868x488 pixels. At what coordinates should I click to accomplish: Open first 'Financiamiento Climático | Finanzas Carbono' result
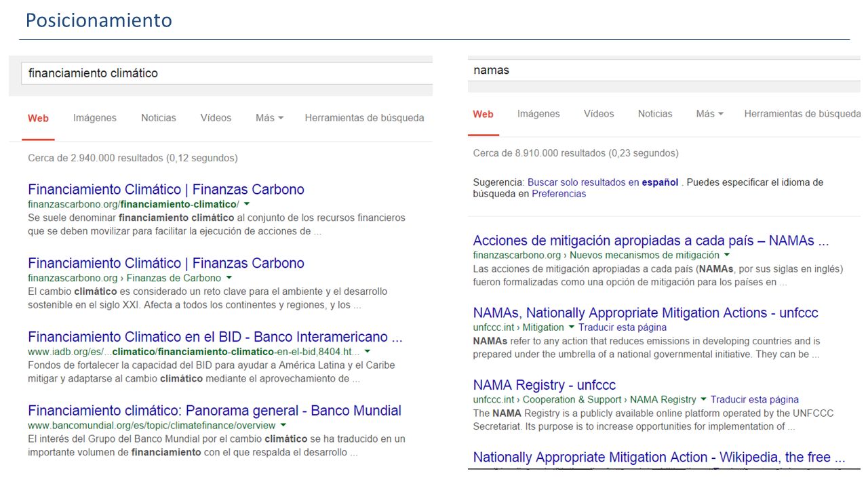pyautogui.click(x=166, y=190)
